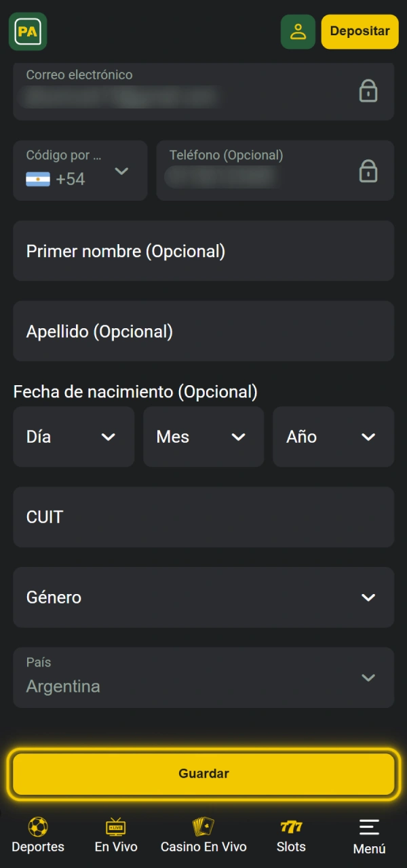Open the Día dropdown
The image size is (407, 868).
pos(73,437)
